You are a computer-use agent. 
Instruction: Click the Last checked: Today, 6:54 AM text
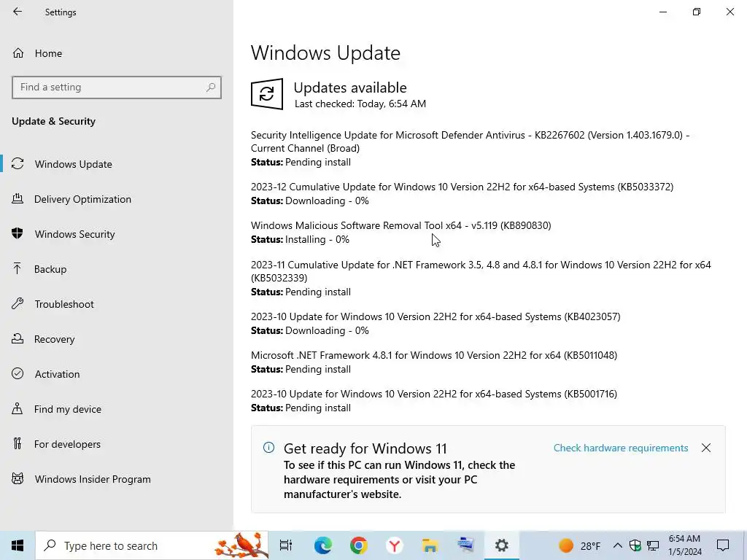(x=360, y=104)
